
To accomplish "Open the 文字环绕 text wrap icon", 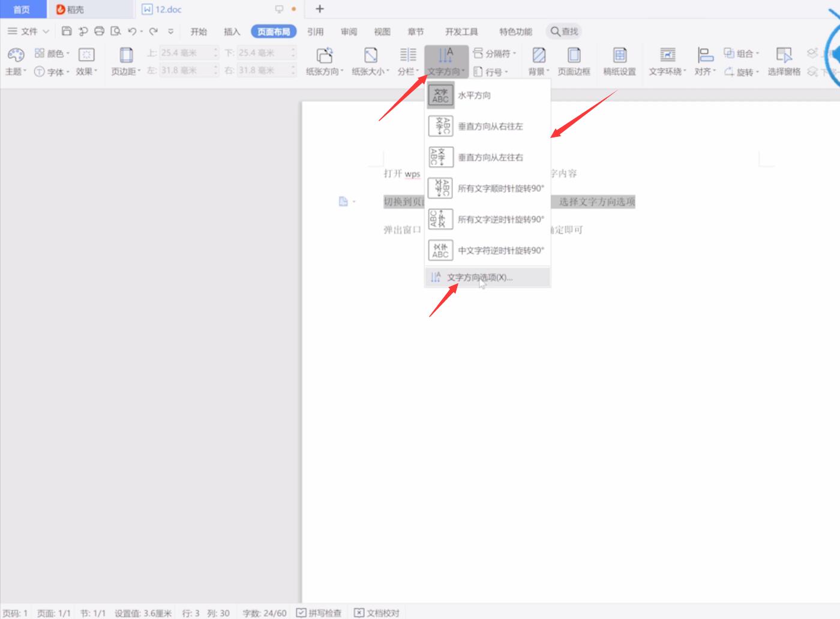I will (x=667, y=61).
